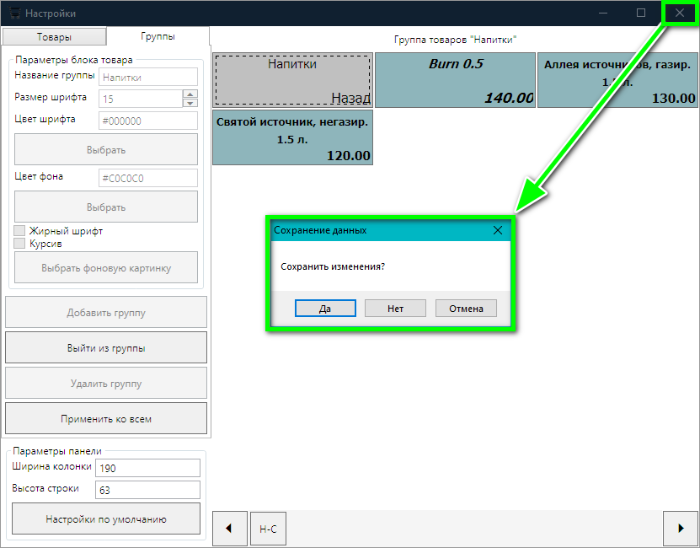Screen dimensions: 700x548
Task: Click the left arrow navigation button
Action: (x=229, y=527)
